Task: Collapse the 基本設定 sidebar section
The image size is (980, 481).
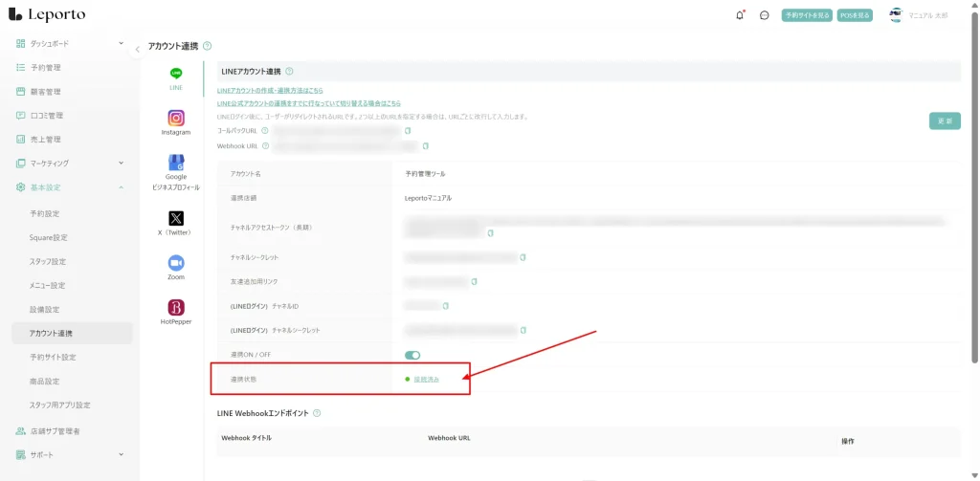Action: tap(121, 187)
